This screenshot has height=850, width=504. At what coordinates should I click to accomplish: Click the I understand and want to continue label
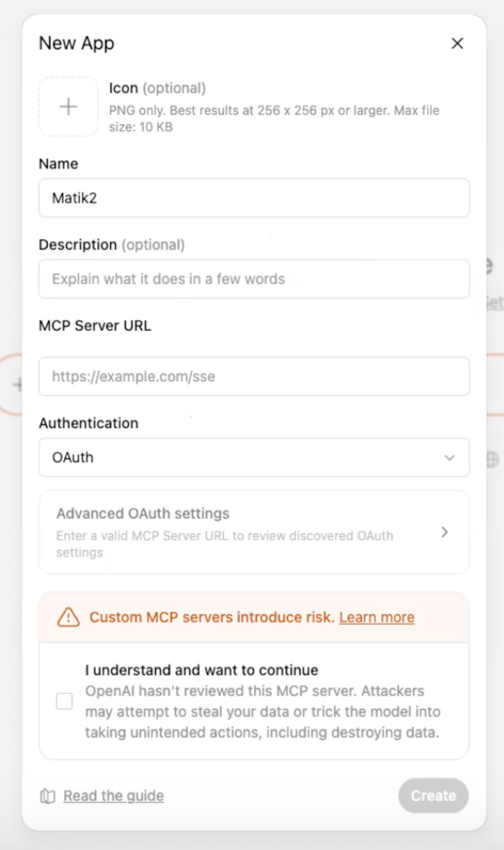(x=202, y=670)
